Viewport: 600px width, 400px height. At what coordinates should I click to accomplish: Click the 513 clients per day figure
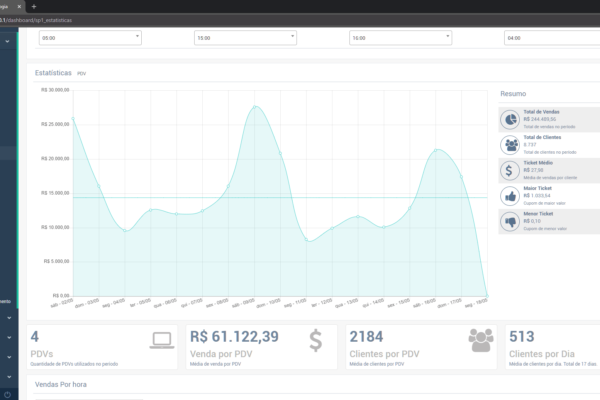point(522,337)
